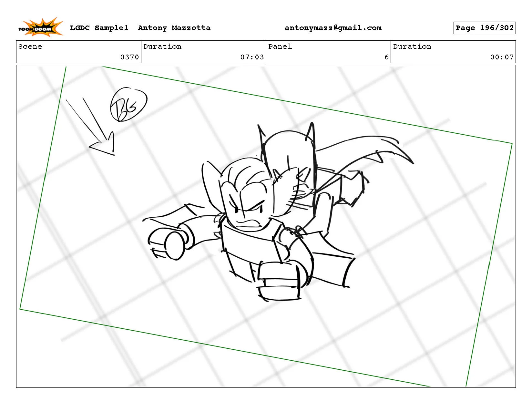Select the panel number '6'
Viewport: 532px width, 412px height.
[x=386, y=57]
